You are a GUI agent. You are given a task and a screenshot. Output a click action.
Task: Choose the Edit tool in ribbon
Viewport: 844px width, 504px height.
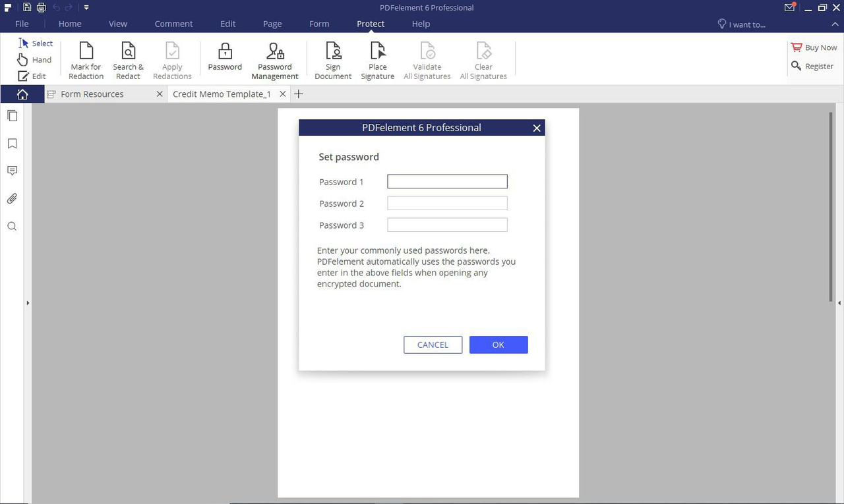click(32, 76)
